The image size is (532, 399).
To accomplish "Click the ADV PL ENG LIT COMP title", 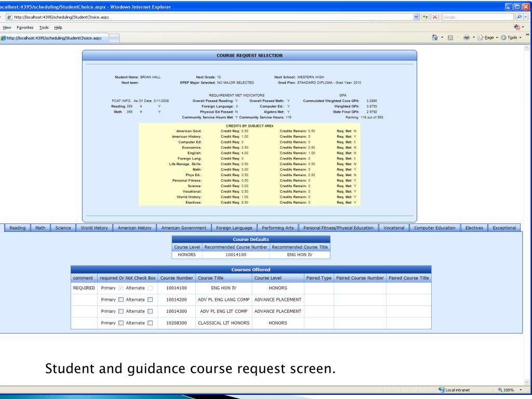I will coord(223,311).
